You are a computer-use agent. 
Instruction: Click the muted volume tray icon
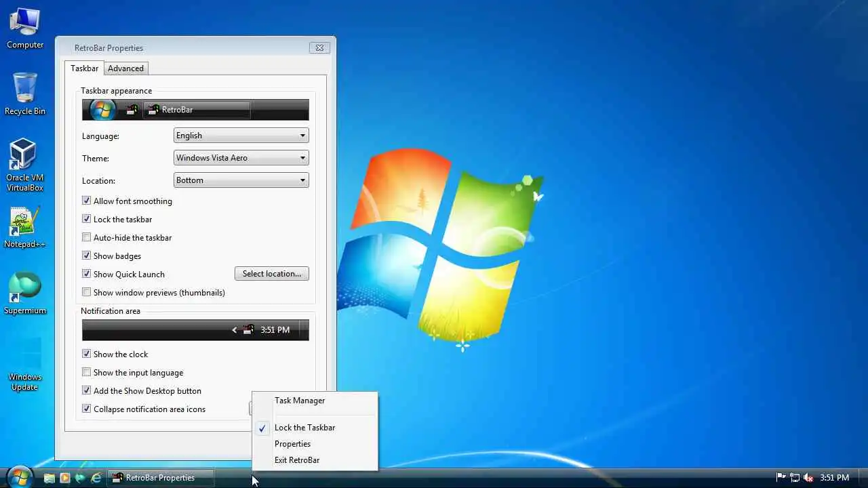click(808, 478)
